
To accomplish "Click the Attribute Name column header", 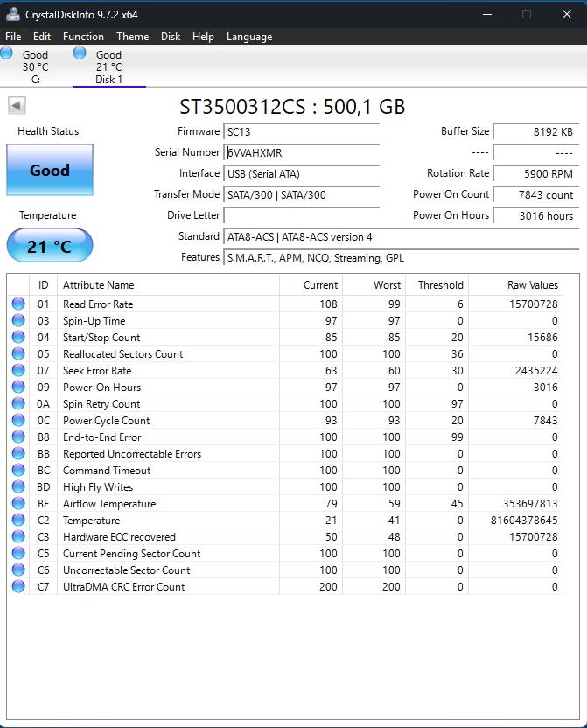I will coord(169,285).
